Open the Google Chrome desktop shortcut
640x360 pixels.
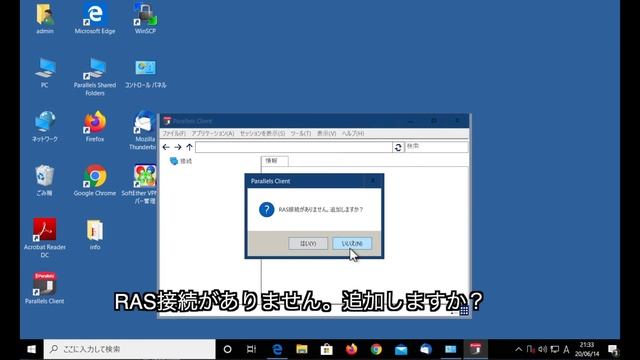(x=95, y=180)
